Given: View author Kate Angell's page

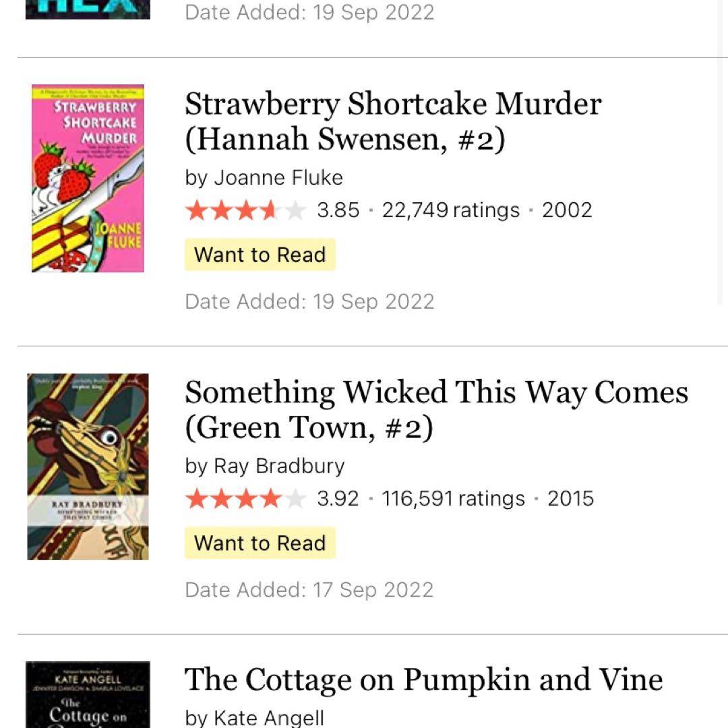Looking at the screenshot, I should coord(268,718).
